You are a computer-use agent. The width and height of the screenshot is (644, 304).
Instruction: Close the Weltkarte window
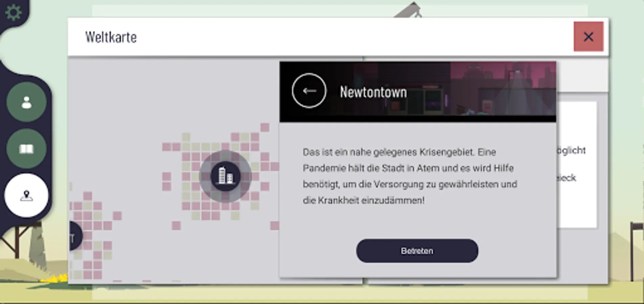coord(589,36)
